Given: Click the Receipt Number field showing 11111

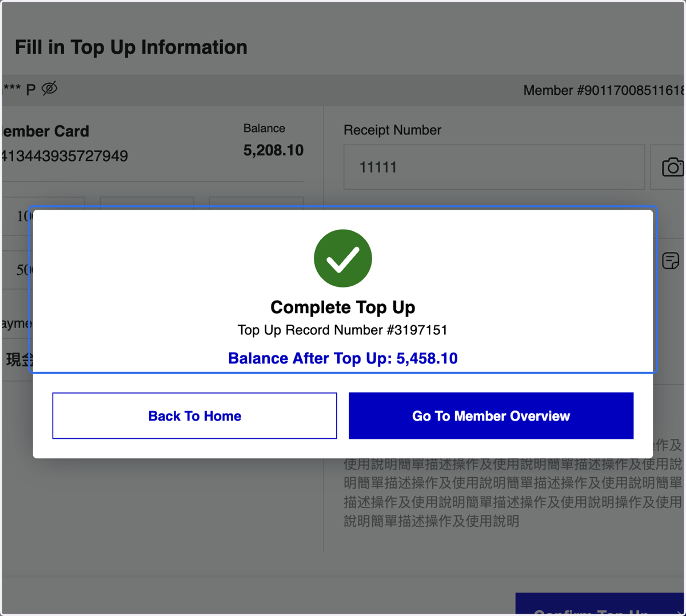Looking at the screenshot, I should coord(494,167).
